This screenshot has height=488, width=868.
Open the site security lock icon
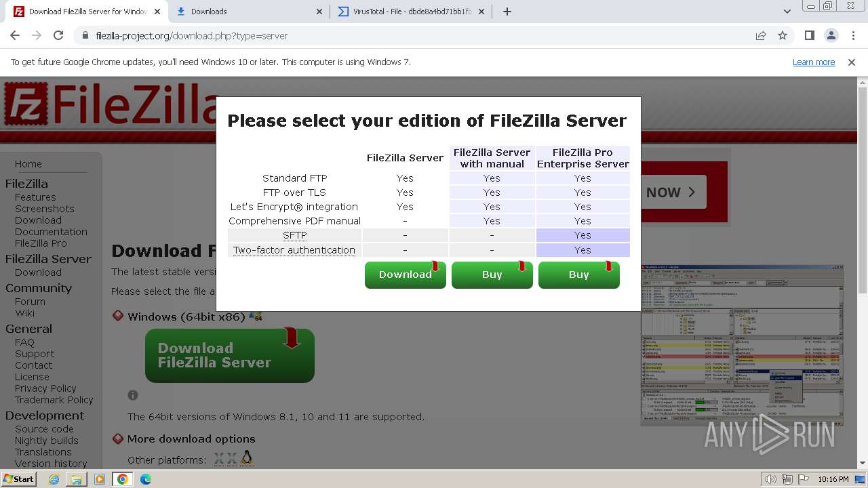coord(85,36)
